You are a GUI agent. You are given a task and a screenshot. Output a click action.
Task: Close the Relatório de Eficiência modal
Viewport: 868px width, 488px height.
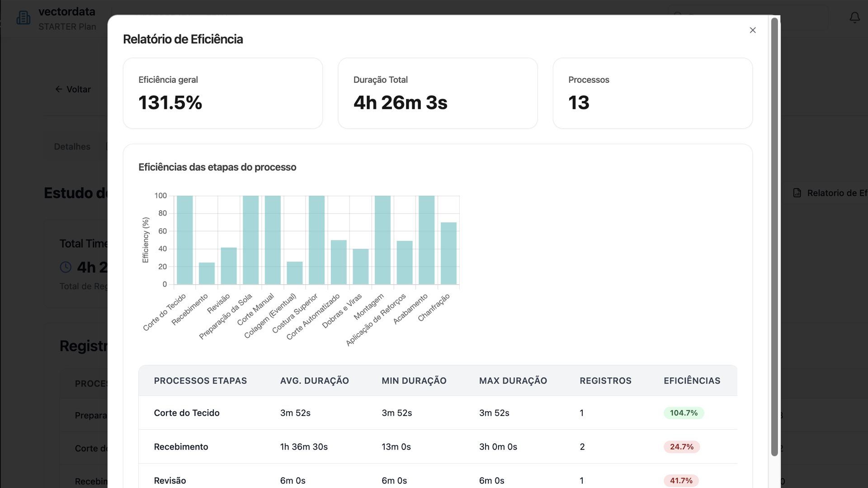coord(752,30)
